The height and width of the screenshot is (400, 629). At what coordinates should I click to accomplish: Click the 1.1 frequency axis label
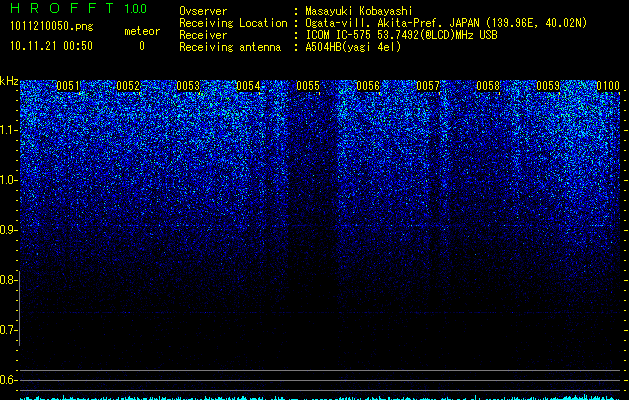point(8,130)
